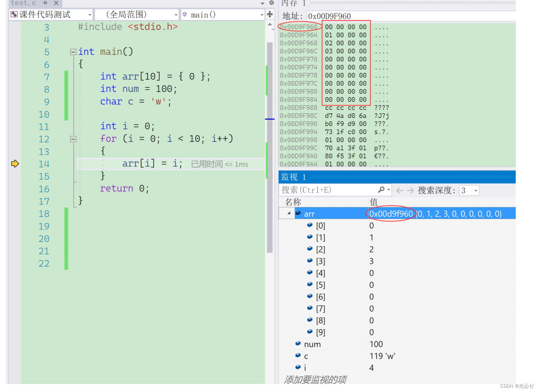Click line number 12 in the gutter
Image resolution: width=540 pixels, height=392 pixels.
click(44, 139)
